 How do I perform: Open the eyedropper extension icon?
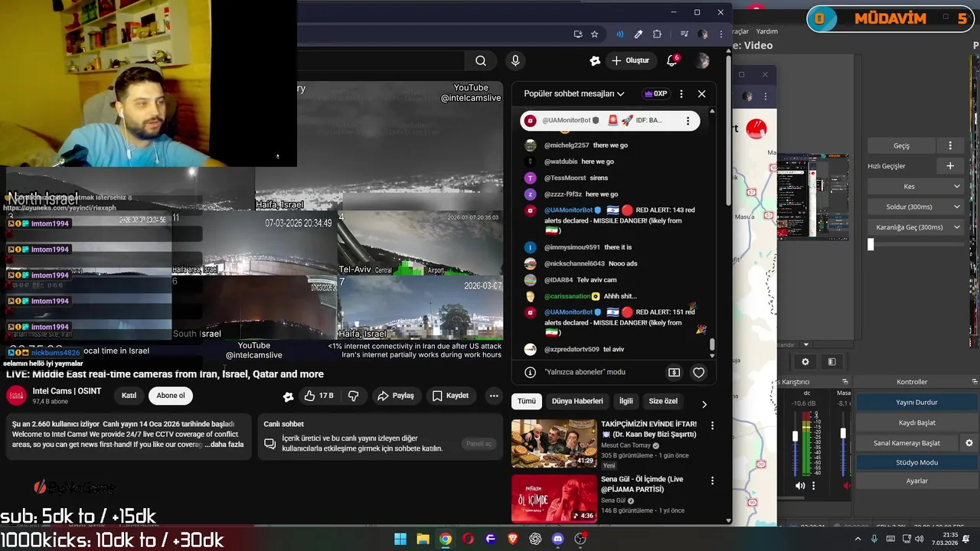point(639,34)
